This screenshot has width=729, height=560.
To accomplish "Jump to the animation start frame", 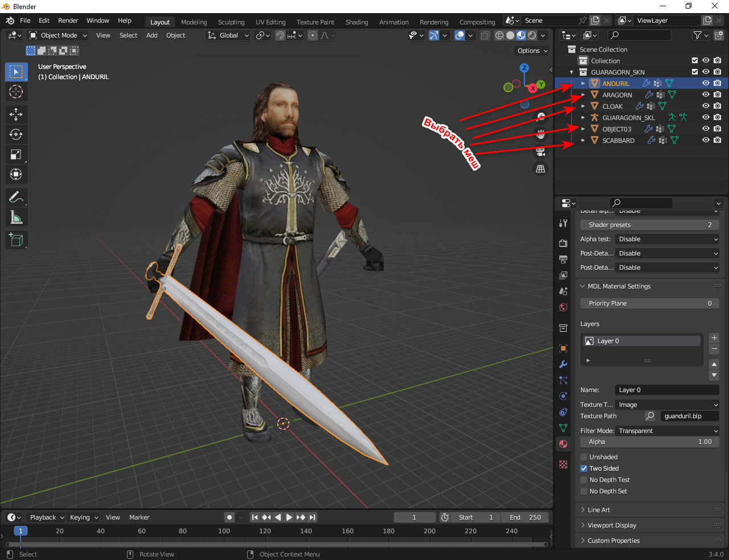I will [x=255, y=517].
